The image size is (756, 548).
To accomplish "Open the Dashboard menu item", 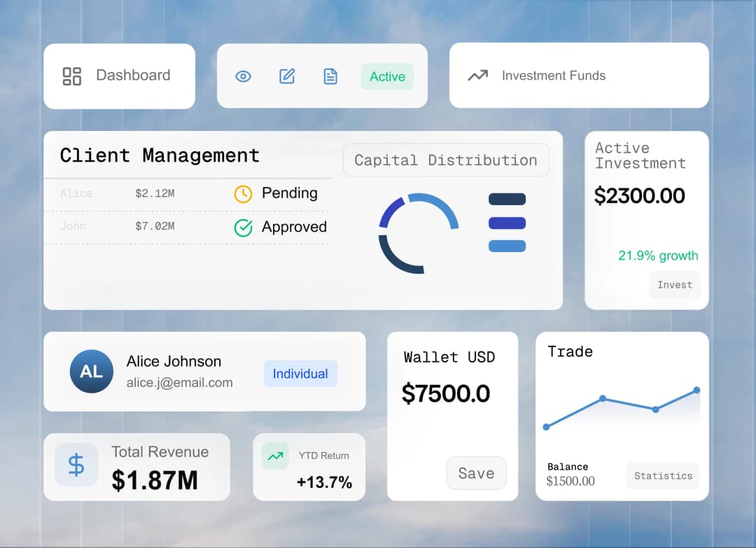I will click(x=133, y=76).
